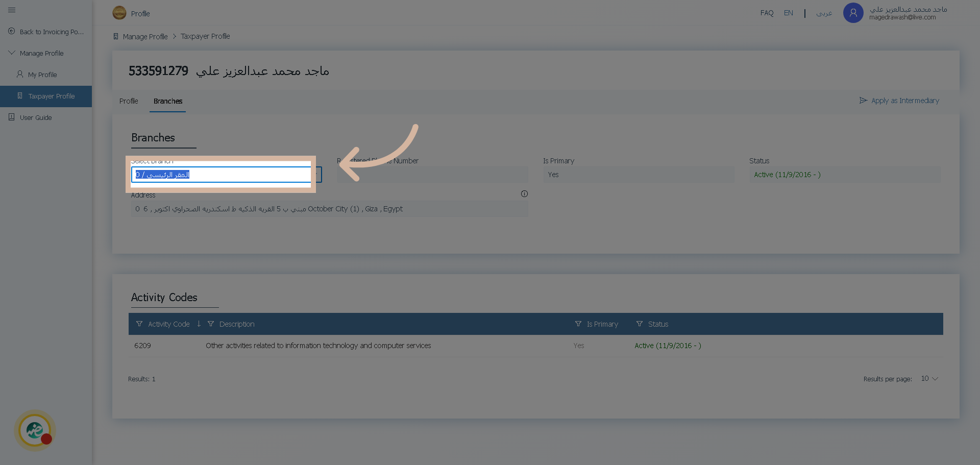980x465 pixels.
Task: Click the Is Primary column header
Action: tap(602, 324)
